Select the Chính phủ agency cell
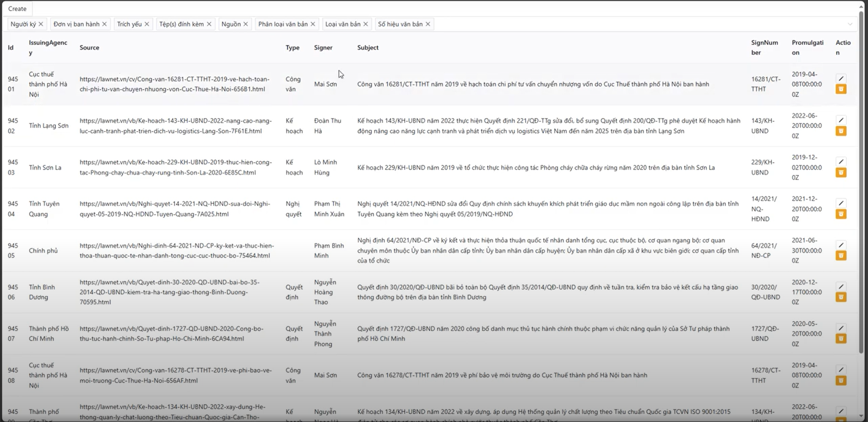Viewport: 868px width, 422px height. (43, 251)
